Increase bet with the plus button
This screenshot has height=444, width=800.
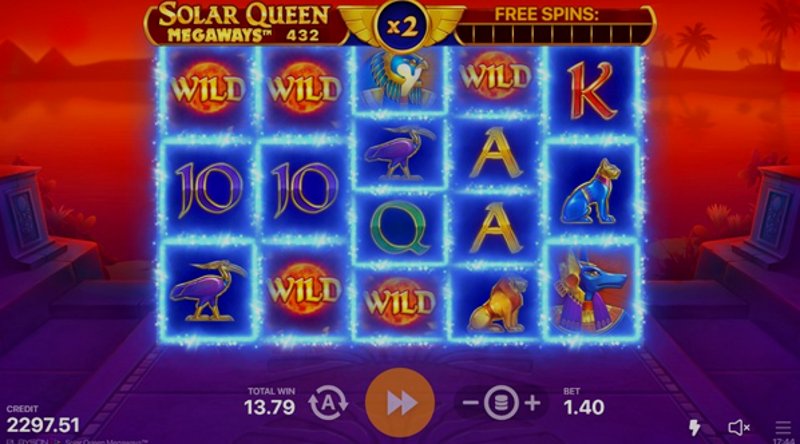click(x=532, y=404)
